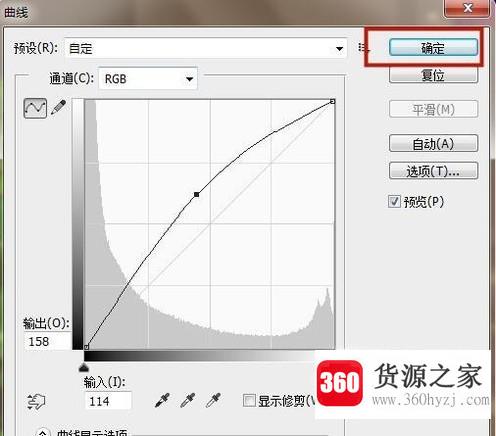The image size is (496, 436).
Task: Select the bottom-left curve endpoint
Action: [86, 347]
